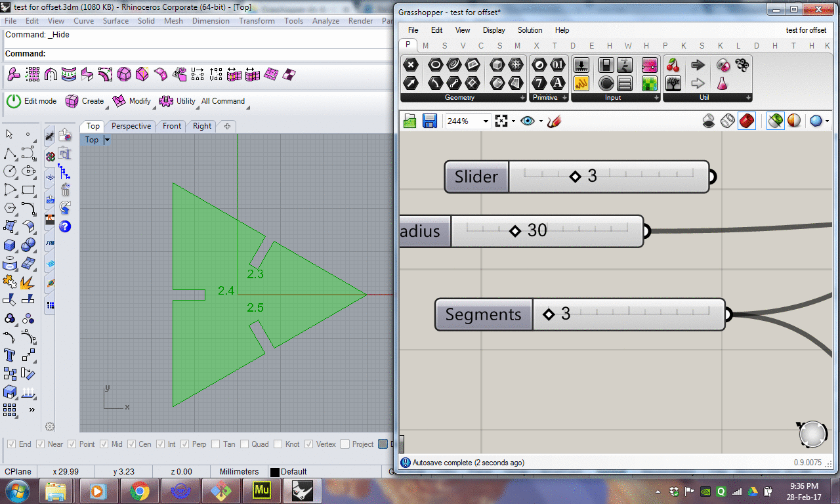Toggle the Mid osnap checkbox

coord(104,444)
